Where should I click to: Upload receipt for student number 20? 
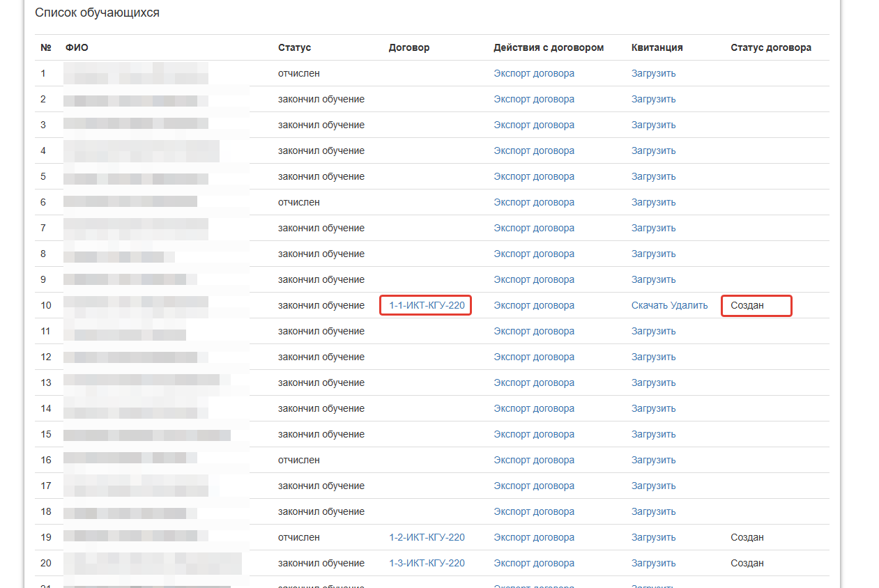[653, 563]
